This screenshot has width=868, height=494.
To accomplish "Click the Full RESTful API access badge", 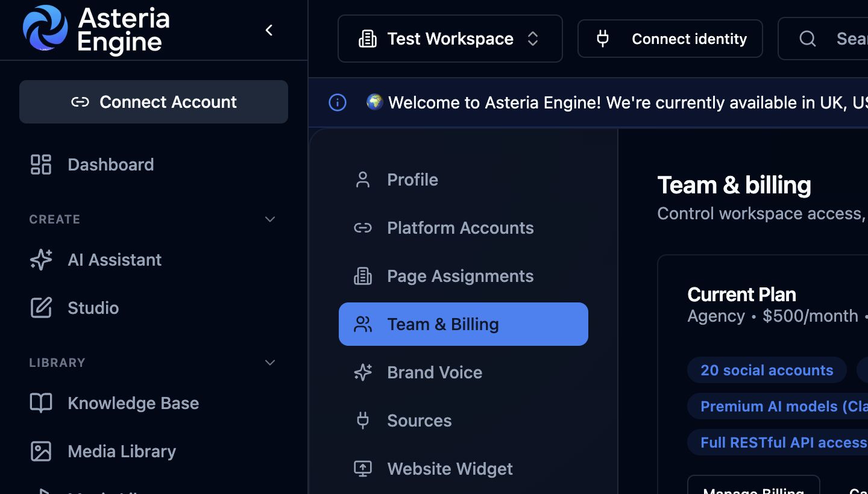I will tap(778, 442).
